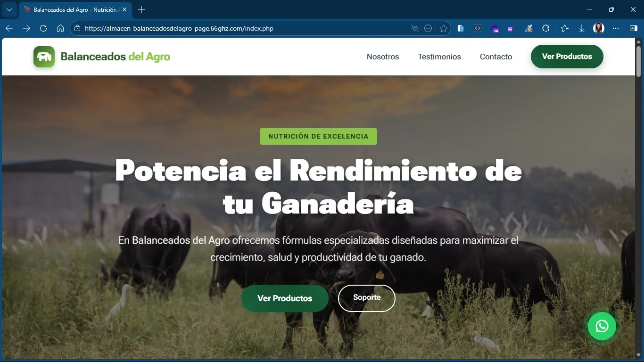The image size is (644, 362).
Task: Open the Collections pages icon
Action: 460,28
